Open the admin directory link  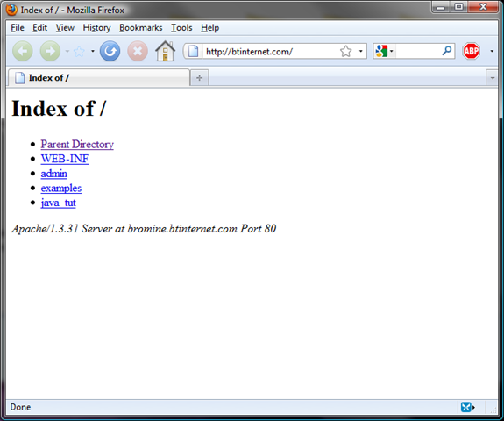tap(54, 174)
